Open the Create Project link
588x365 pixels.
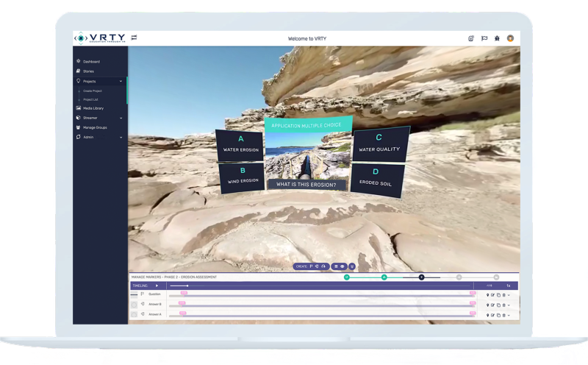tap(93, 91)
